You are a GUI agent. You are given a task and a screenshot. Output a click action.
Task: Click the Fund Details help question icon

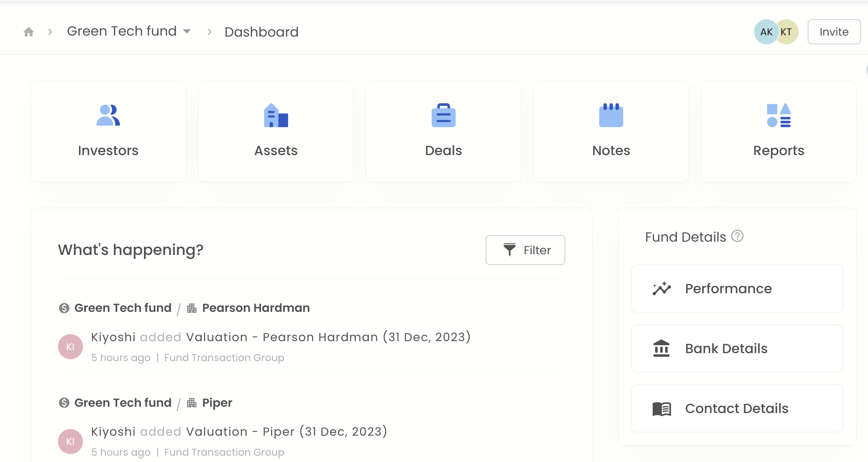[737, 236]
